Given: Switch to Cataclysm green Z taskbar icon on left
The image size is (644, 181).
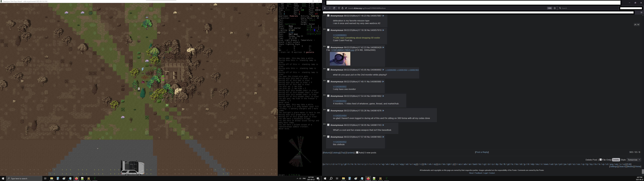Looking at the screenshot, I should [x=95, y=178].
